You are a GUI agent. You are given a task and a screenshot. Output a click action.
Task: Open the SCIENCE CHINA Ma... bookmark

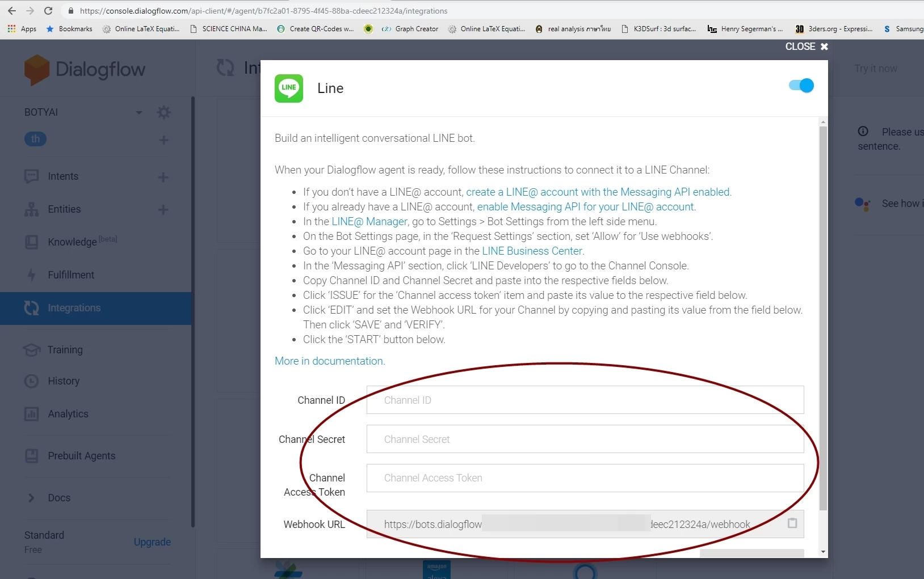[x=229, y=29]
